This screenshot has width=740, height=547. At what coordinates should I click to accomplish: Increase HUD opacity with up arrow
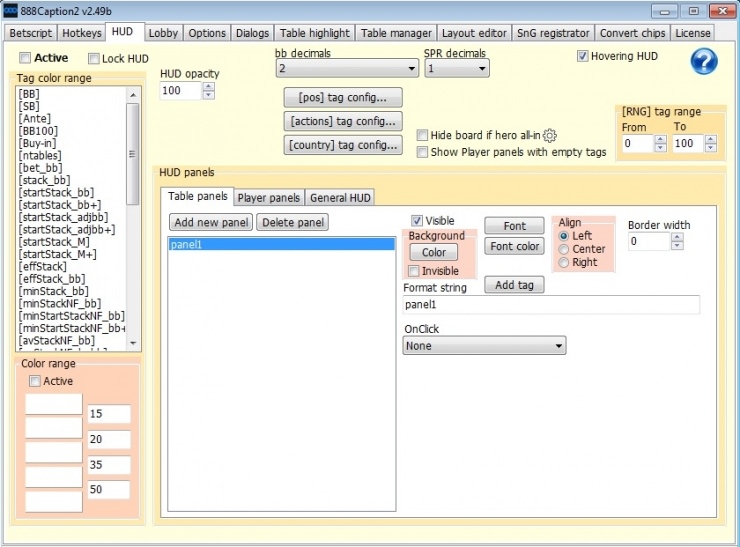[x=209, y=86]
